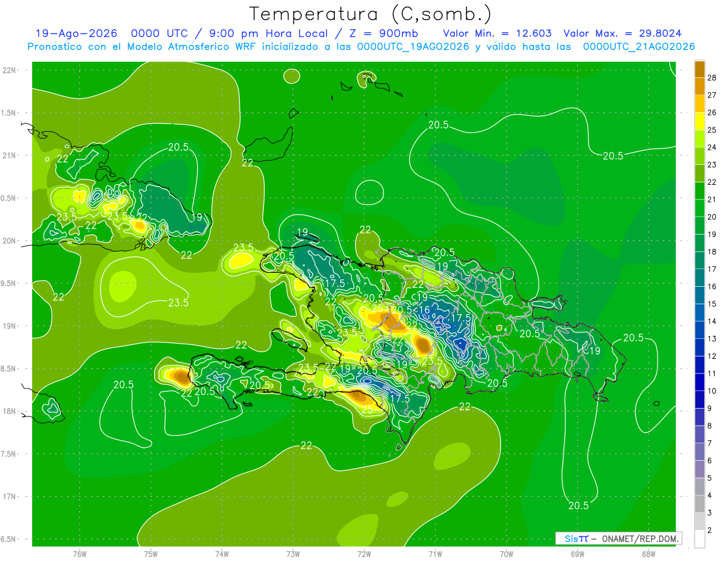Click the 22N latitude axis label

(9, 70)
